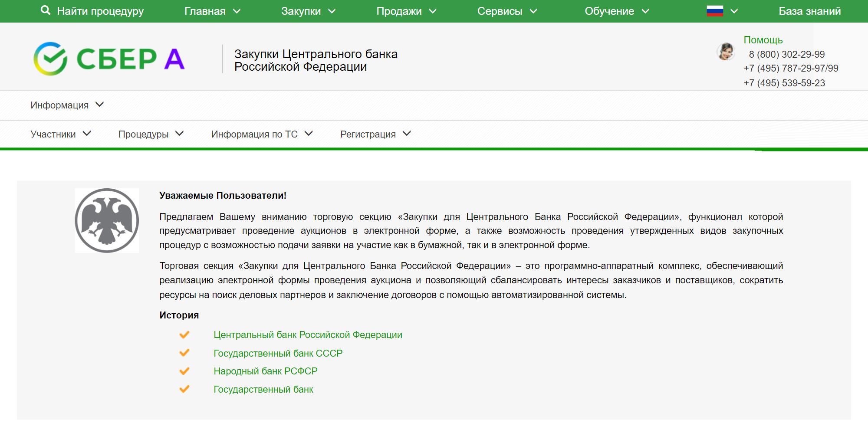868x446 pixels.
Task: Click phone number 8 (800) 302-29-99
Action: [x=786, y=54]
